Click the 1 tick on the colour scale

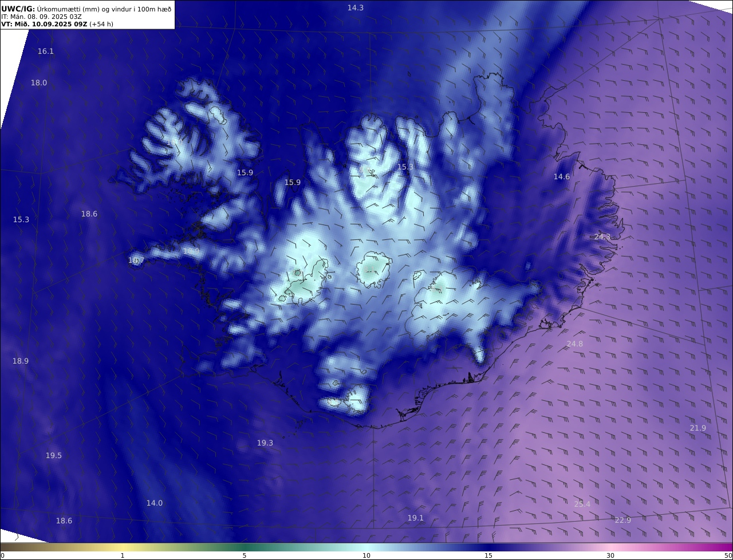coord(123,555)
